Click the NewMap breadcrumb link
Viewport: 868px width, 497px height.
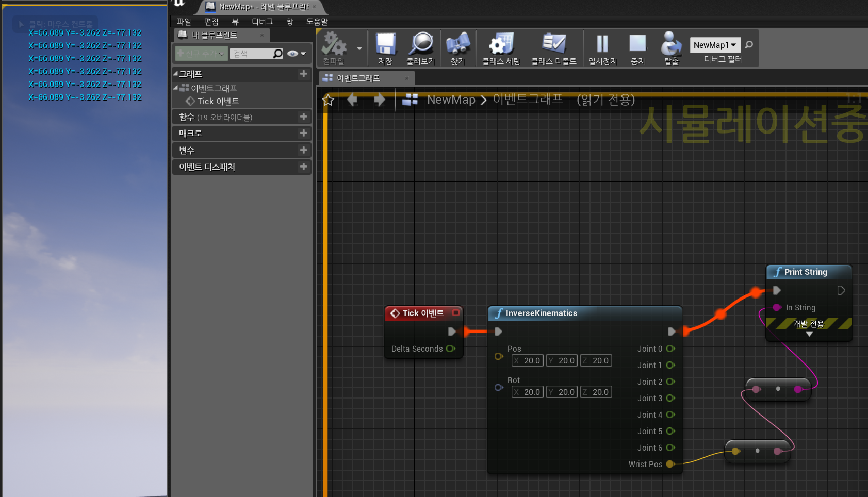tap(451, 100)
